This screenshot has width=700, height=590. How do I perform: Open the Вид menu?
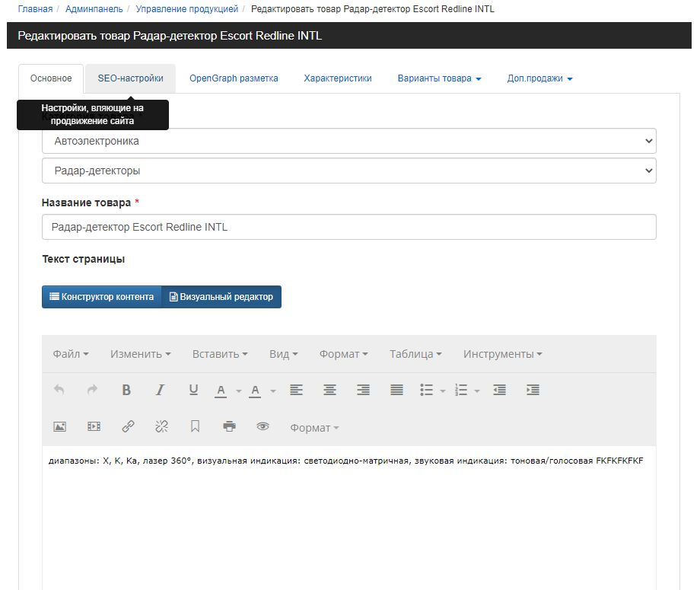point(284,354)
